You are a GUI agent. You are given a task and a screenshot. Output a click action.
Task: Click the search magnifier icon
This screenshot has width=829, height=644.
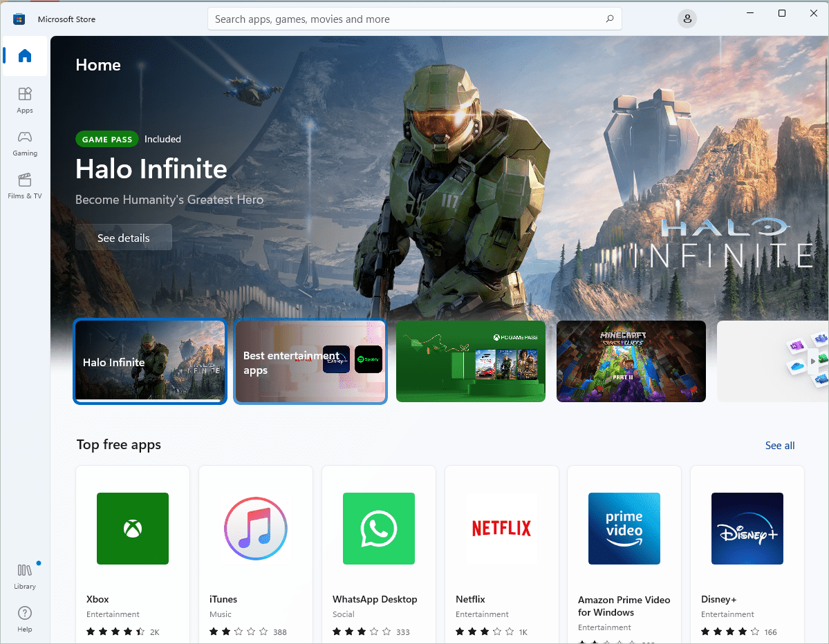click(610, 19)
